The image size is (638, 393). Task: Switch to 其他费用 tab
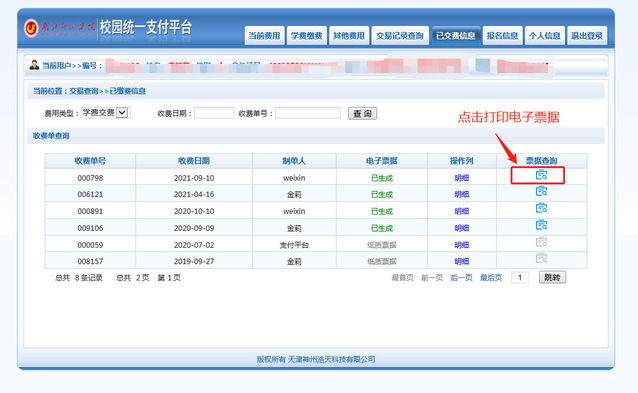coord(349,36)
